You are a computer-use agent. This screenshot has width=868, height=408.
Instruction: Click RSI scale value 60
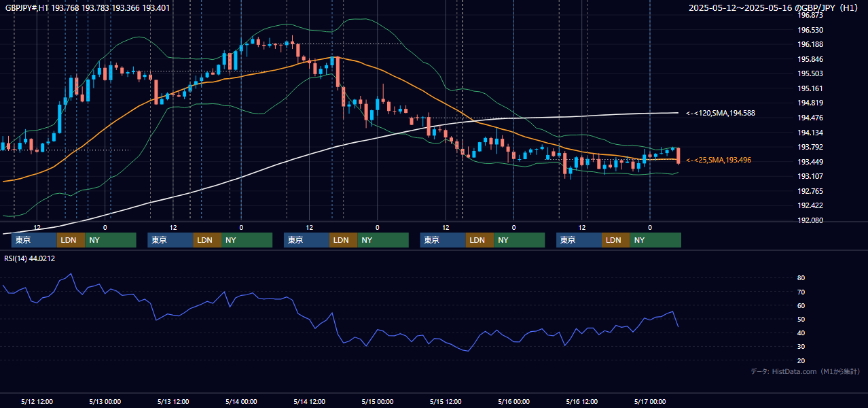click(801, 305)
